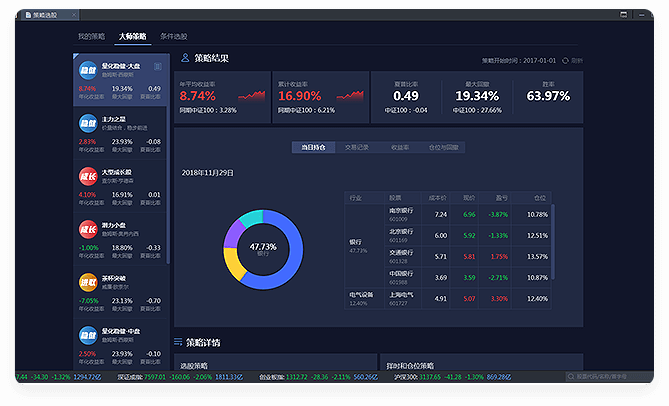Click the strategy list vertical scrollbar
Image resolution: width=669 pixels, height=406 pixels.
click(168, 150)
